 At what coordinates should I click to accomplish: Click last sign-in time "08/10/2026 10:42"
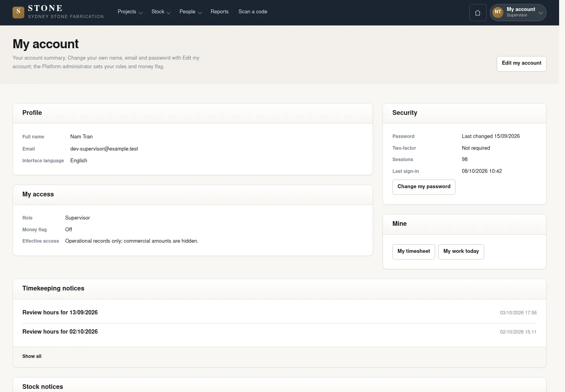click(x=482, y=171)
